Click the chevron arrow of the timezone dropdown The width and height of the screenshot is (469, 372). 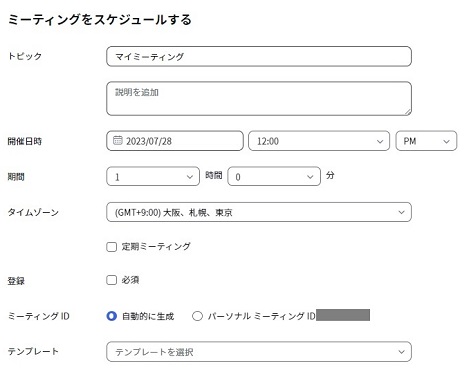pos(401,212)
